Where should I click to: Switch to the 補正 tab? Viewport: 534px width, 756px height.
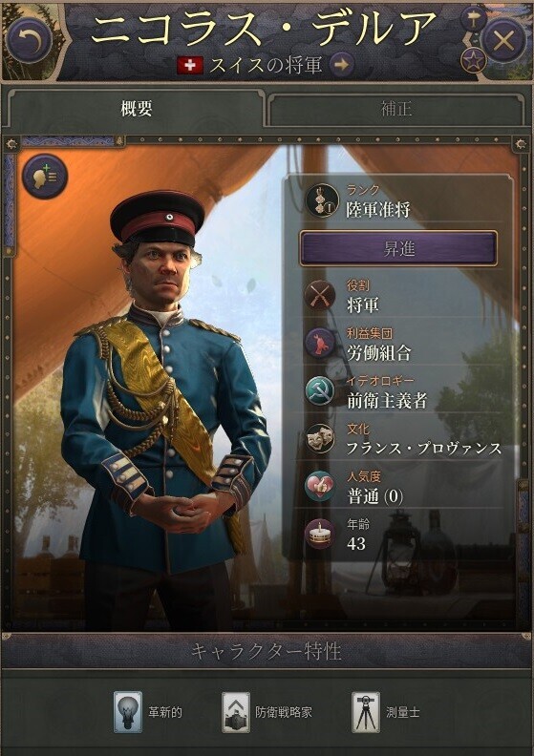point(396,108)
